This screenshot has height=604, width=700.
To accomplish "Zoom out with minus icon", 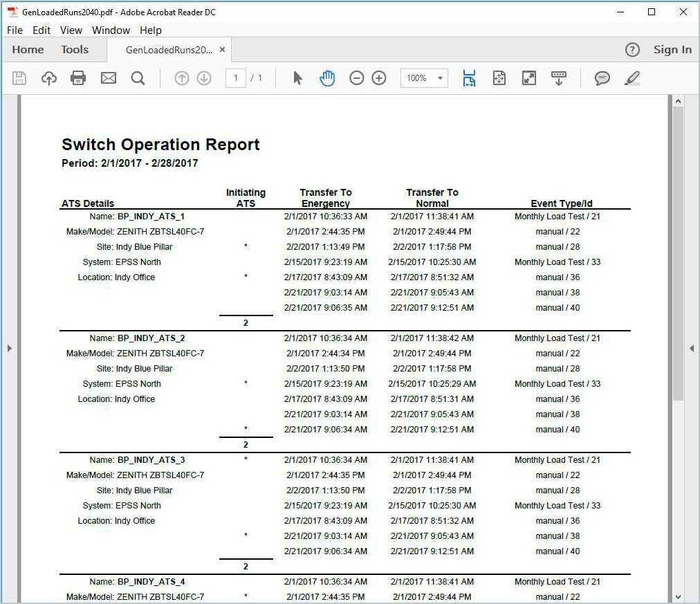I will click(356, 78).
